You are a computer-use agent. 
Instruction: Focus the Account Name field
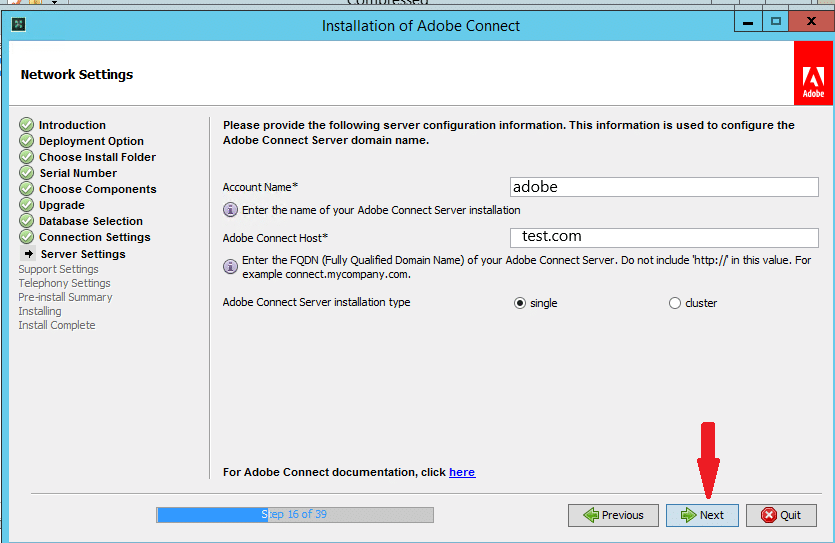664,187
